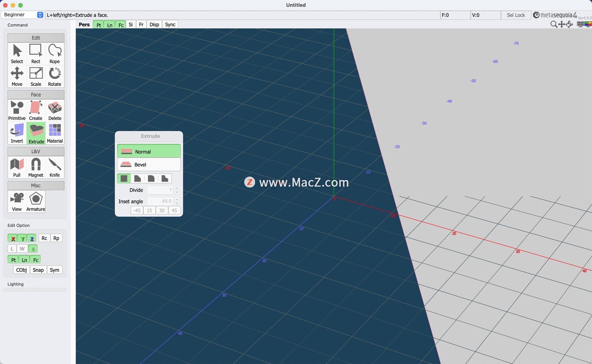592x364 pixels.
Task: Collapse the Edit section header
Action: (36, 38)
